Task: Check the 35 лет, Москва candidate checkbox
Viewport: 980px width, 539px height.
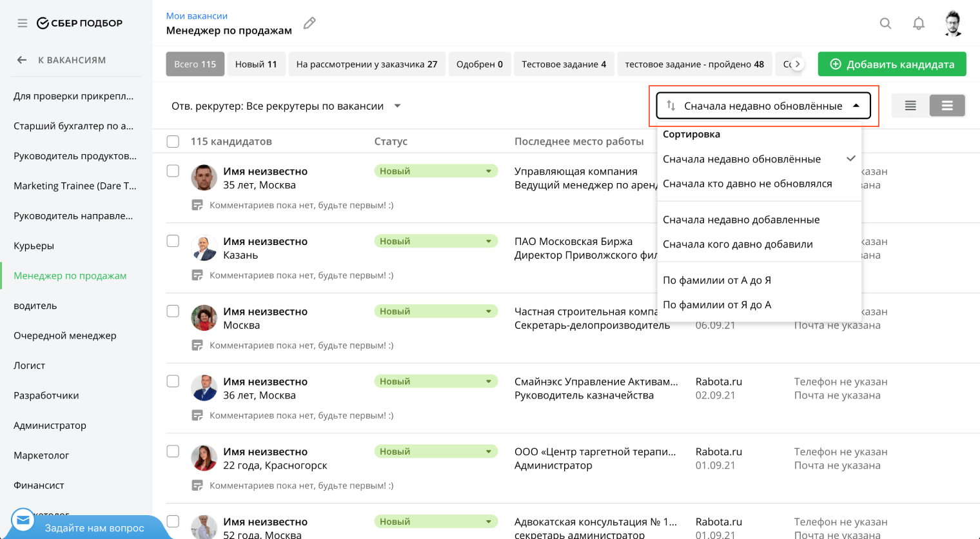Action: tap(173, 171)
